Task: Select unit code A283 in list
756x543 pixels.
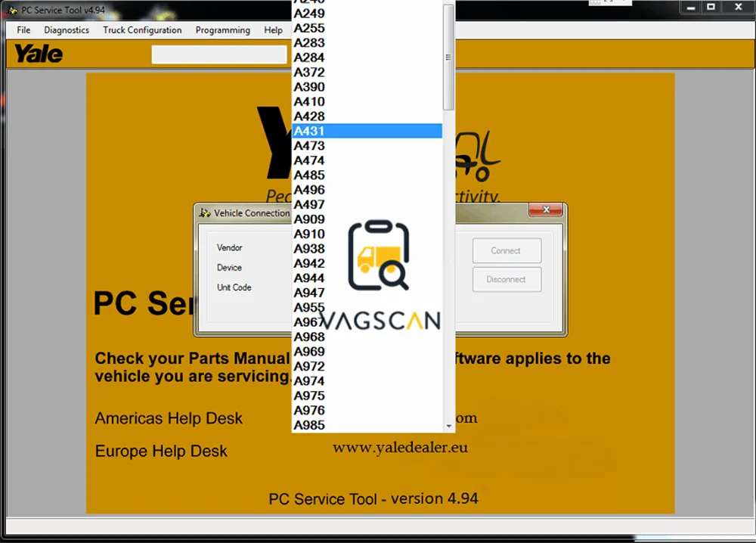Action: (x=367, y=43)
